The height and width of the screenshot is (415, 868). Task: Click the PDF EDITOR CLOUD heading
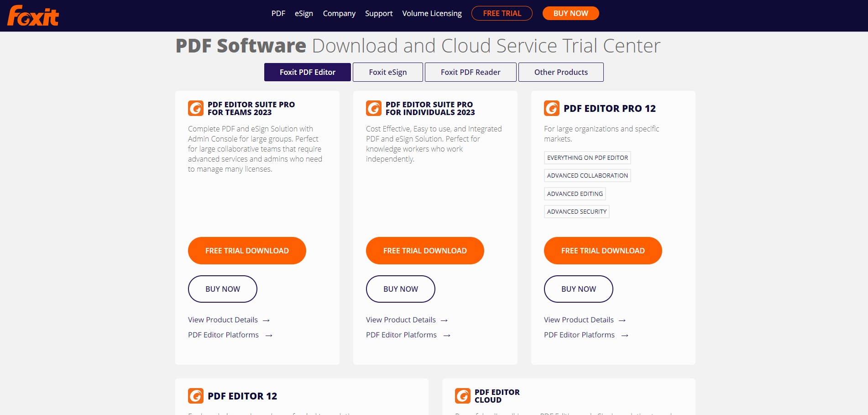(497, 396)
